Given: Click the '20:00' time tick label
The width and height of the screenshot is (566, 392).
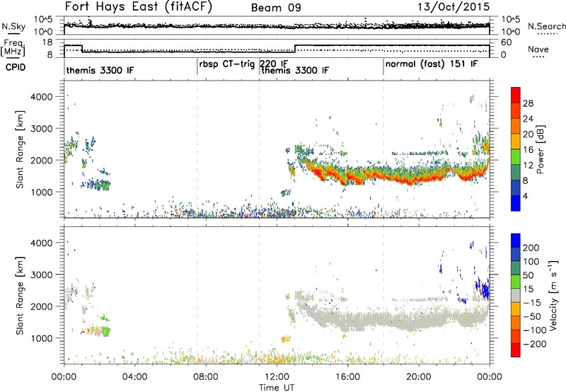Looking at the screenshot, I should click(x=418, y=377).
